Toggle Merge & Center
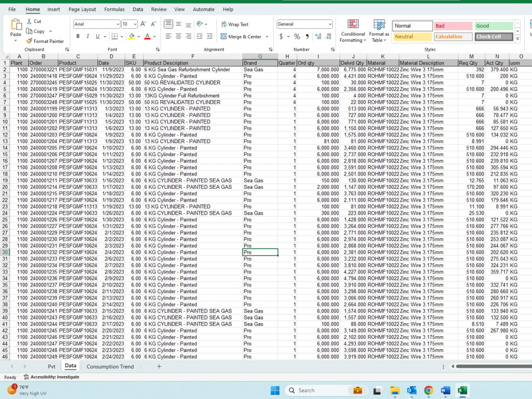Image resolution: width=532 pixels, height=399 pixels. click(241, 37)
